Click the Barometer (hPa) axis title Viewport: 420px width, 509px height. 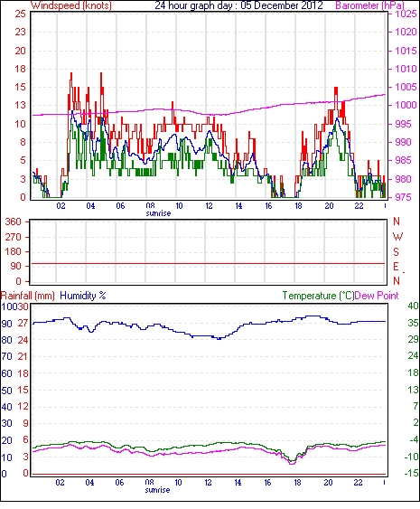pos(370,5)
